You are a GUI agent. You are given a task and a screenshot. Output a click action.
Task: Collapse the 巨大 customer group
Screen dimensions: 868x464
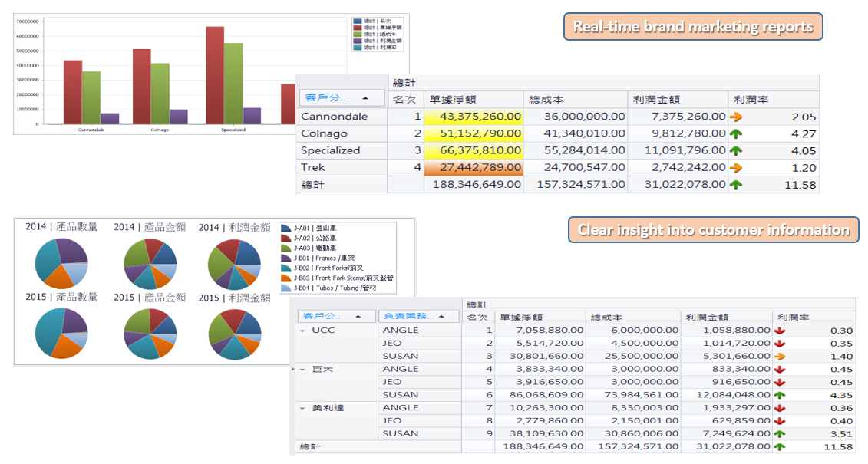coord(302,370)
